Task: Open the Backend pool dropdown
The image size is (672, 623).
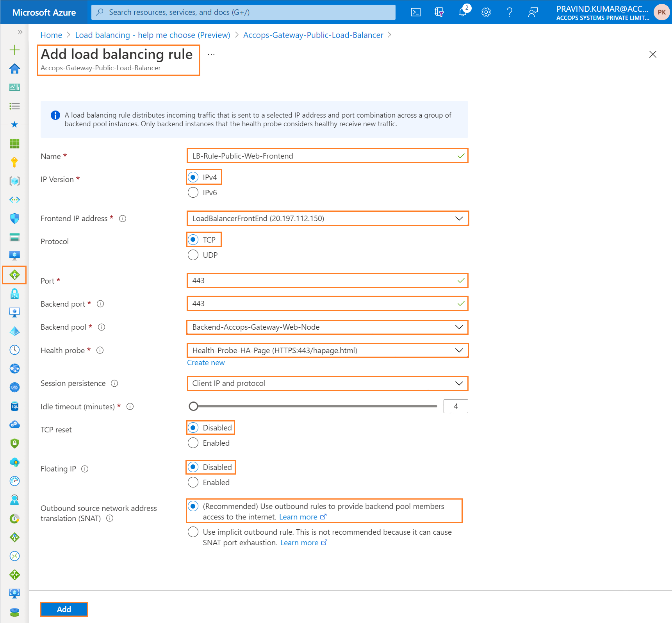Action: 328,327
